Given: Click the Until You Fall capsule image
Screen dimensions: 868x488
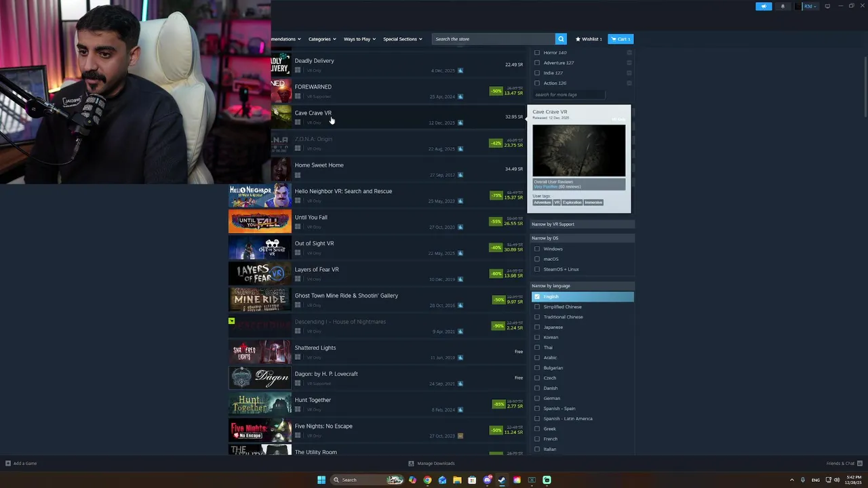Looking at the screenshot, I should click(260, 222).
